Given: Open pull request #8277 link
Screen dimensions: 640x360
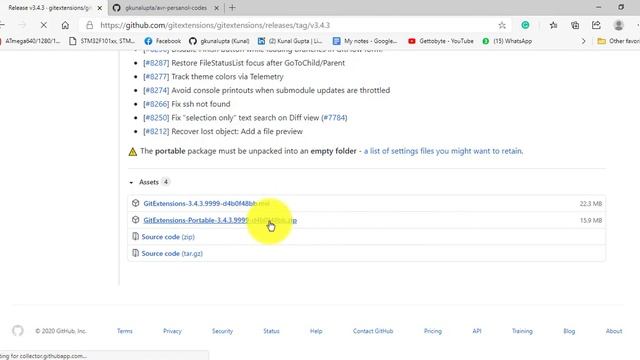Looking at the screenshot, I should tap(156, 77).
